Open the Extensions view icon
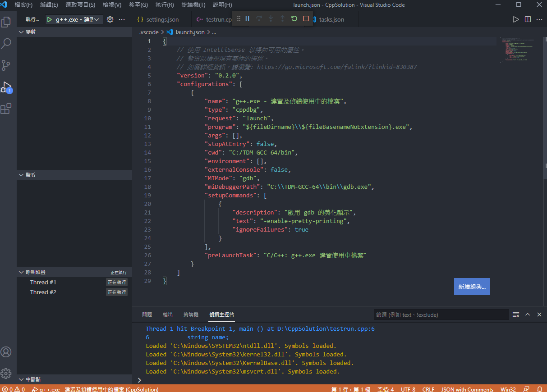 (x=6, y=109)
